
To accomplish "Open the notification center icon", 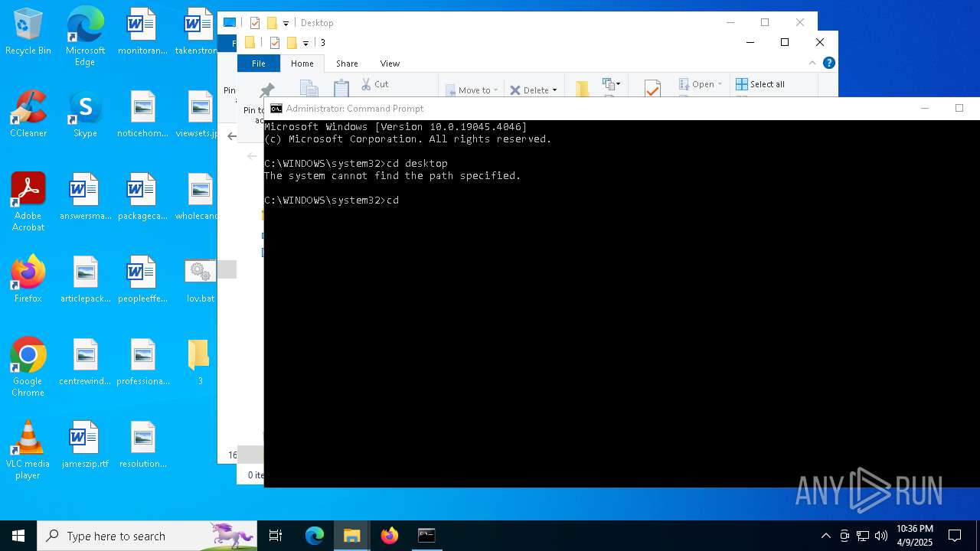I will [955, 536].
